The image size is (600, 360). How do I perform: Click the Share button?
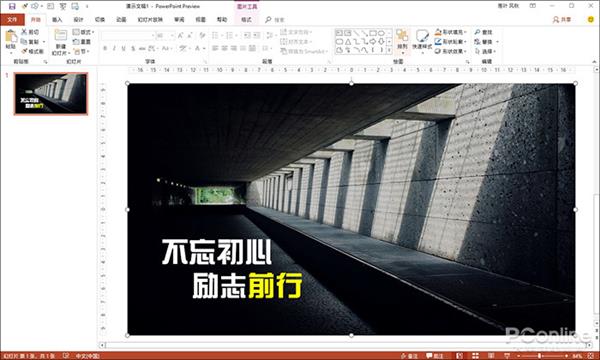(562, 20)
